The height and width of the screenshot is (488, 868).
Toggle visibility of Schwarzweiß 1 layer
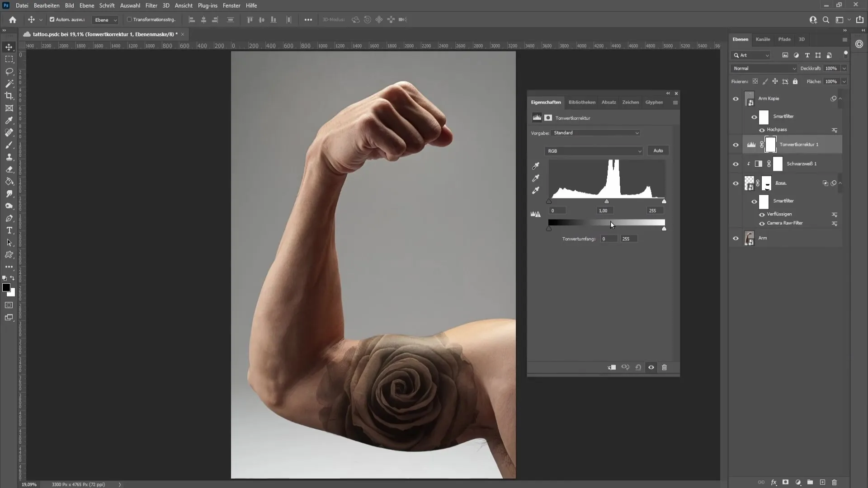click(x=735, y=163)
